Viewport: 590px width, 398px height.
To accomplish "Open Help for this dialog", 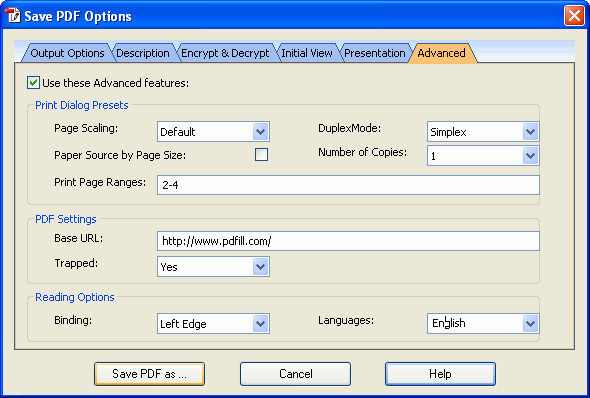I will click(440, 374).
